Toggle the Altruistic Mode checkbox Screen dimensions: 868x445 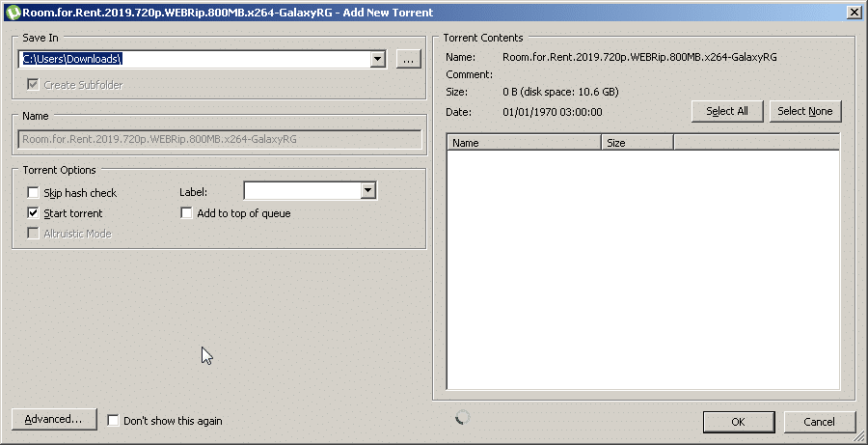point(33,234)
